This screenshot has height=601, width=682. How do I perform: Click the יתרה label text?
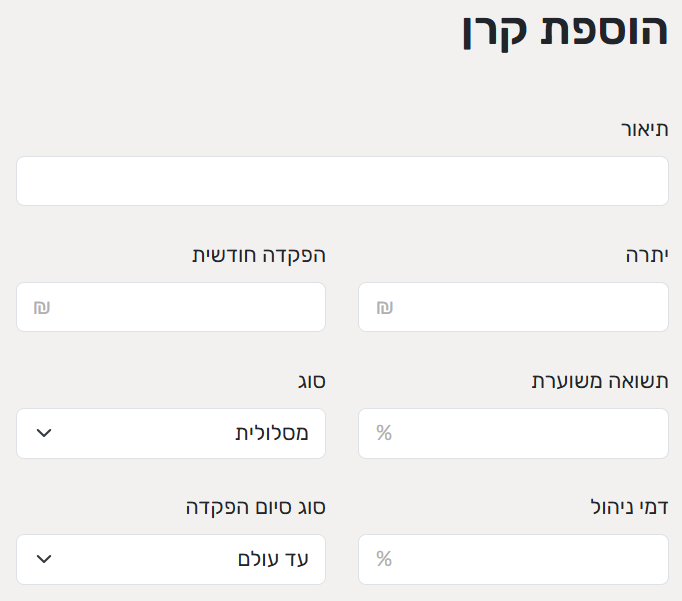point(644,255)
